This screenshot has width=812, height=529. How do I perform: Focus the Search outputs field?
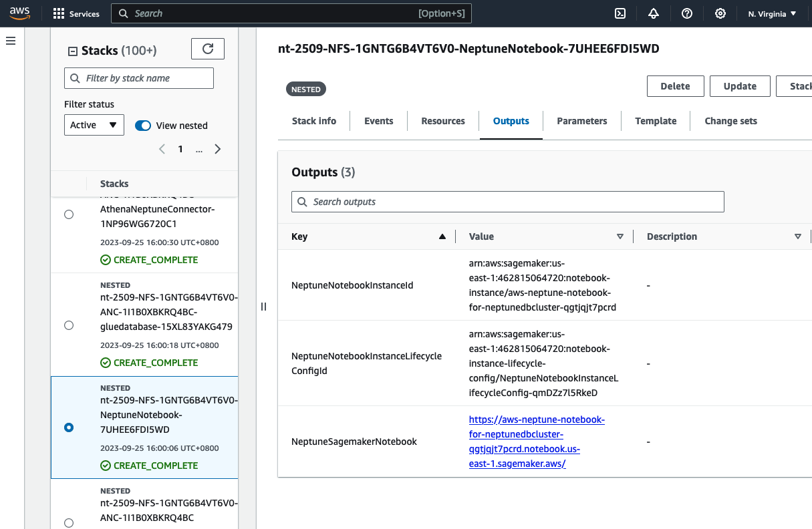pos(508,202)
